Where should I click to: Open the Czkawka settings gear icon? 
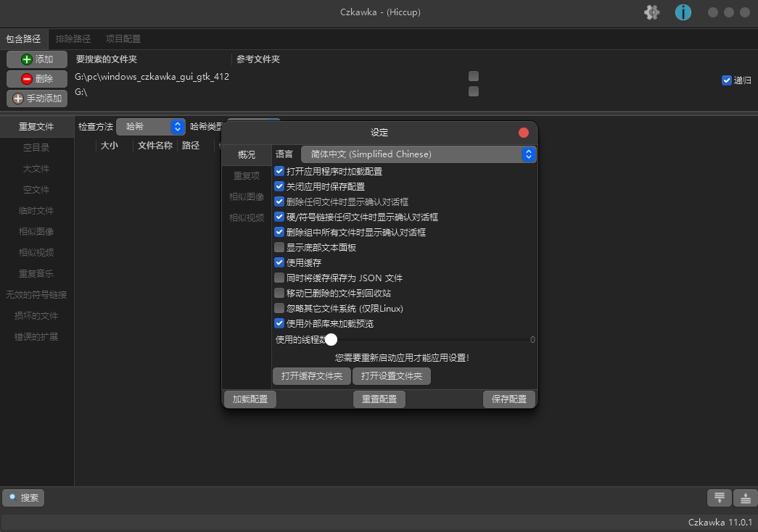pyautogui.click(x=651, y=12)
